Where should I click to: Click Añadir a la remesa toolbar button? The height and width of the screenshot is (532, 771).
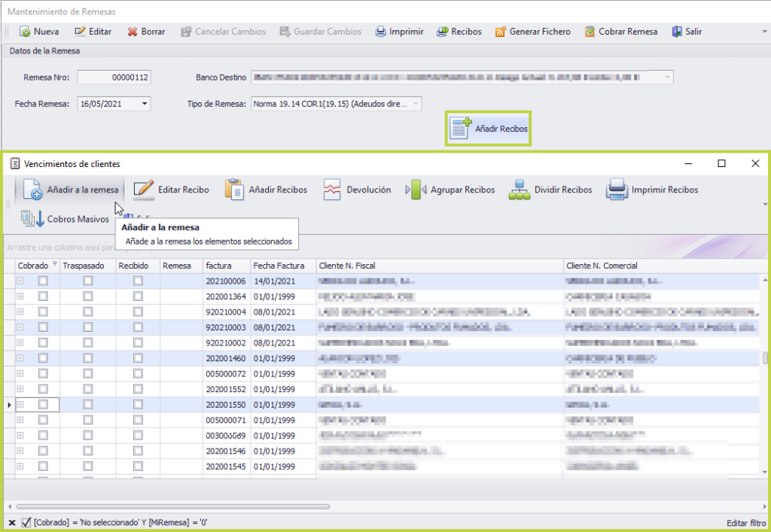(70, 190)
